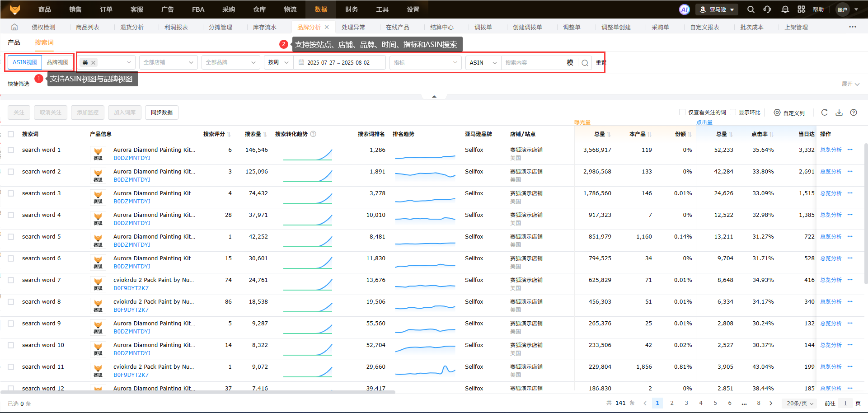The height and width of the screenshot is (413, 868).
Task: Open 总览分析 link for search word 1
Action: 830,150
